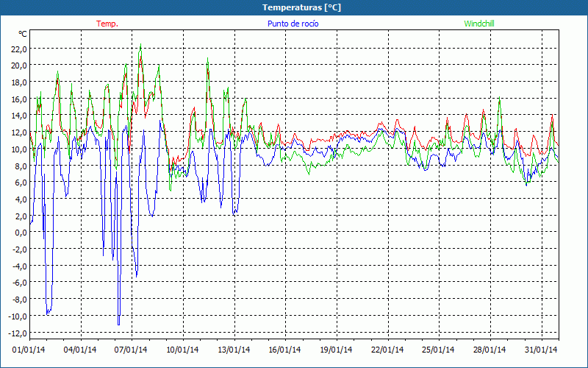
Task: Click the 20,0 y-axis value
Action: 19,66
